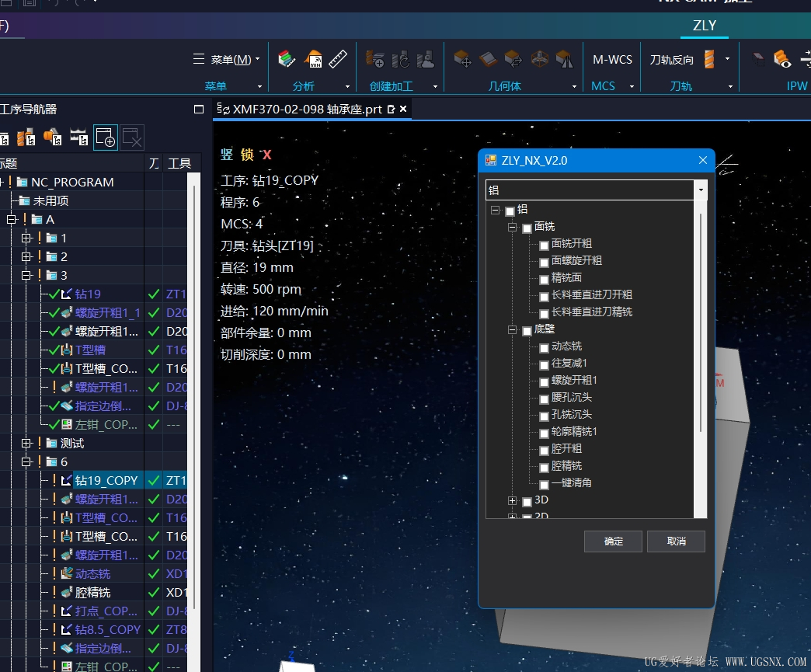Select the NC_PROGRAM root node
811x672 pixels.
[x=72, y=182]
